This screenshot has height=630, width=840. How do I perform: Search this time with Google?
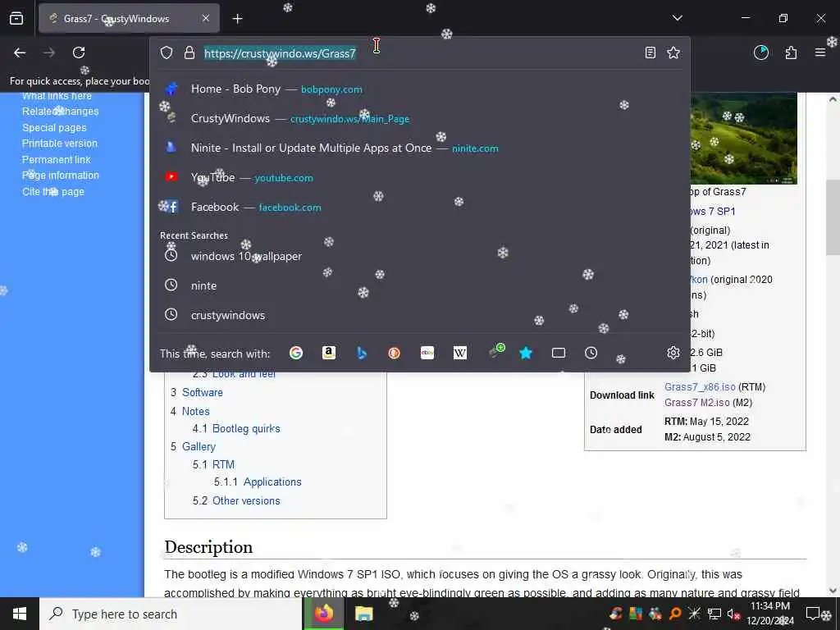(x=295, y=353)
